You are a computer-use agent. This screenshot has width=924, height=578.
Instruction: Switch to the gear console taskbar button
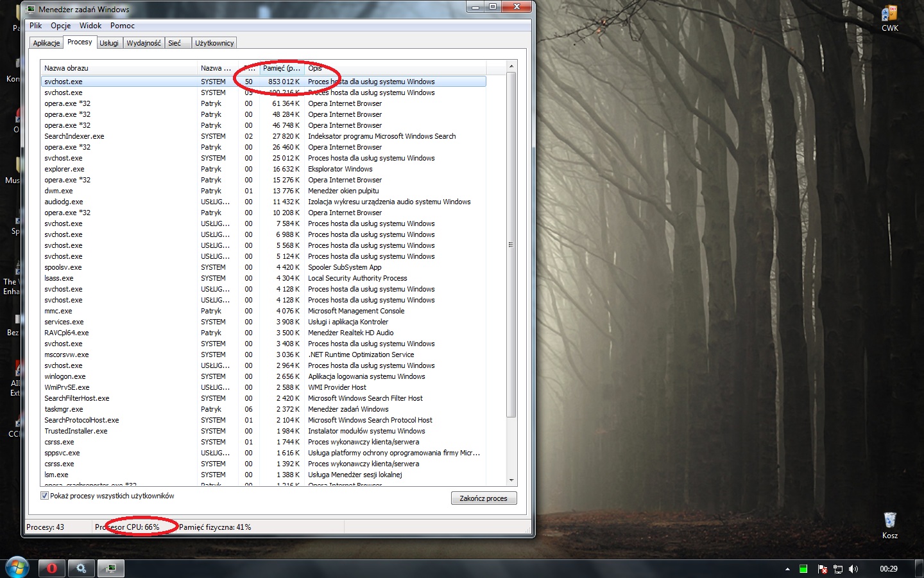click(81, 568)
